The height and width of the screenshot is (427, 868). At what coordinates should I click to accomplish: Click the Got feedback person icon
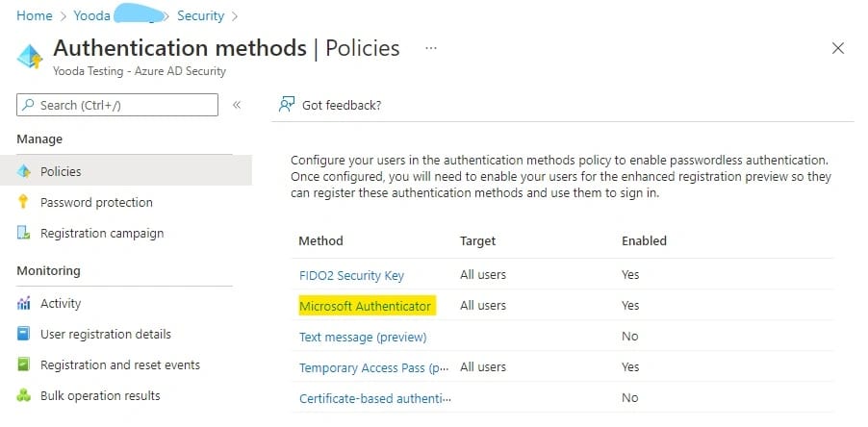286,105
